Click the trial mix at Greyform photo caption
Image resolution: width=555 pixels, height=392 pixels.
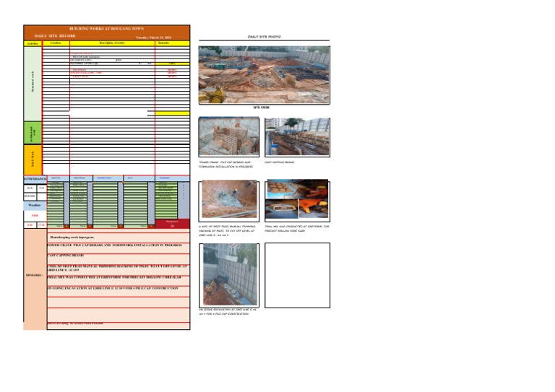click(x=296, y=228)
